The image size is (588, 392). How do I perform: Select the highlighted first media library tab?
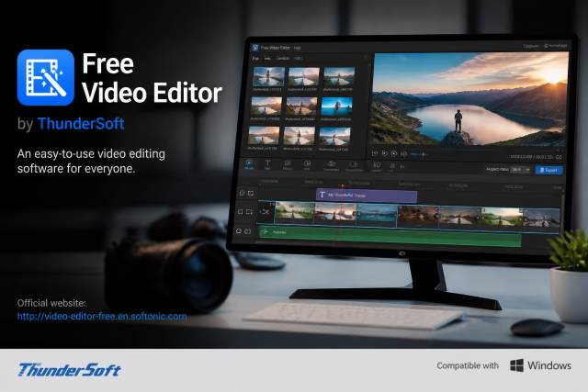coord(255,59)
